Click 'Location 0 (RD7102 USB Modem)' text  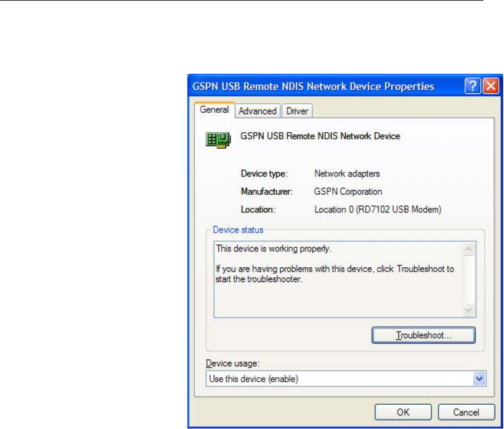point(378,209)
